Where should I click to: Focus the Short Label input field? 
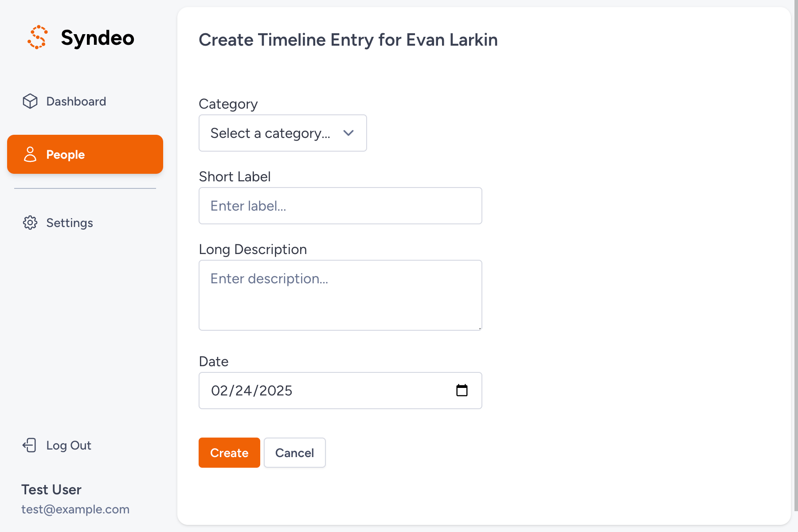340,206
